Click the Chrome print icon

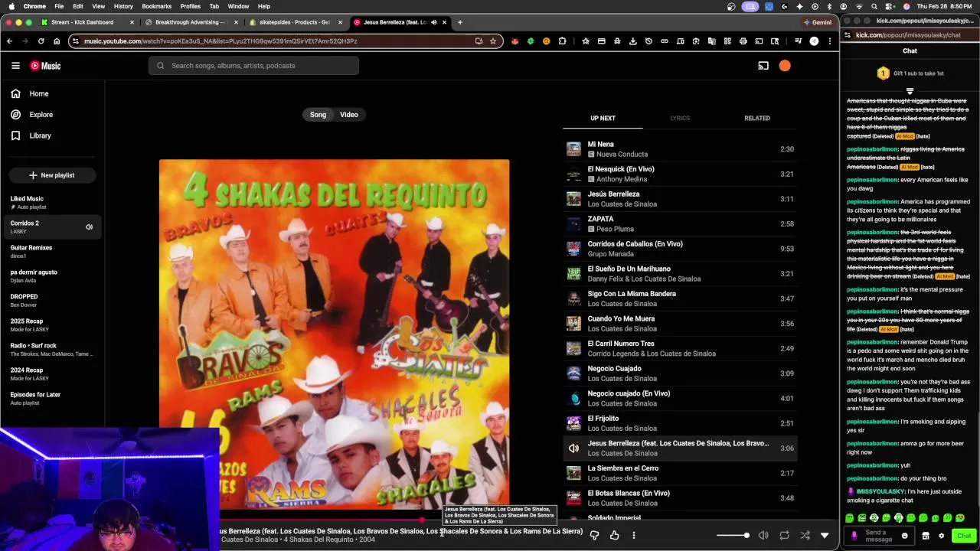743,41
